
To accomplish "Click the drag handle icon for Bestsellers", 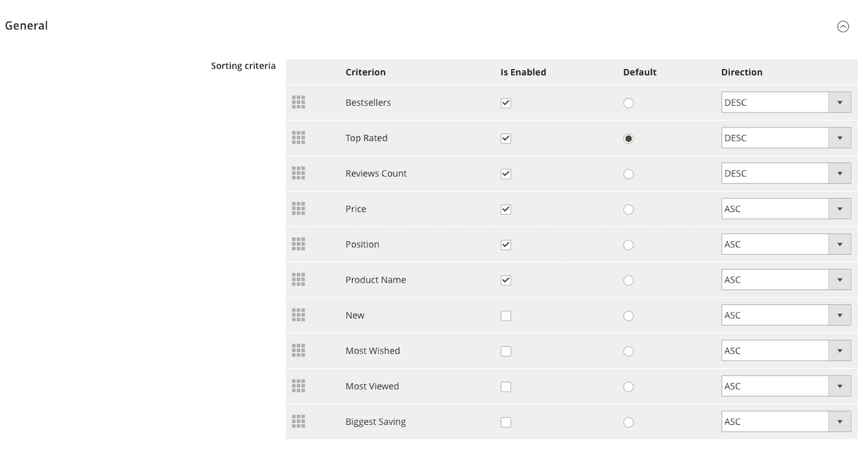I will [x=298, y=102].
